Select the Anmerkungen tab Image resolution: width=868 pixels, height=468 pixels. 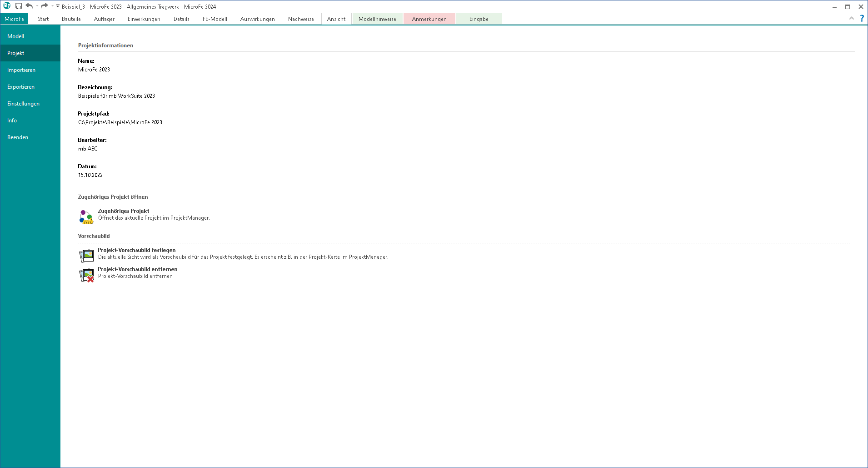click(x=429, y=19)
